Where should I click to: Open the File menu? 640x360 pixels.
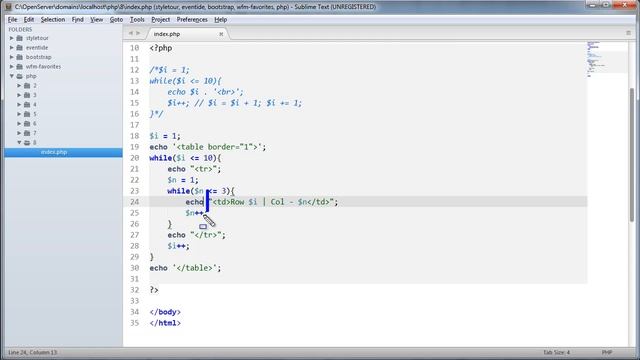click(x=13, y=20)
